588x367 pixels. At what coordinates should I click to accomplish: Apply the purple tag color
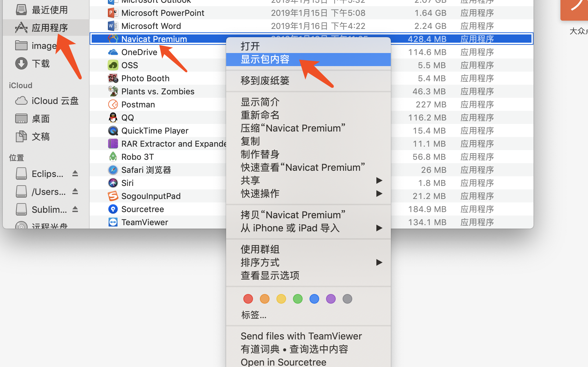pyautogui.click(x=331, y=299)
